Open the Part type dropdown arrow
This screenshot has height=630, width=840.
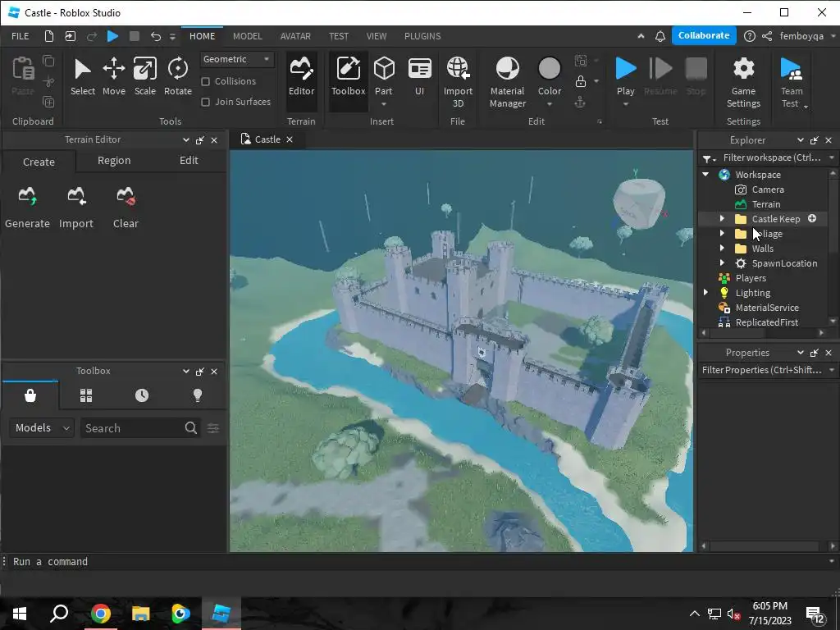(x=384, y=104)
